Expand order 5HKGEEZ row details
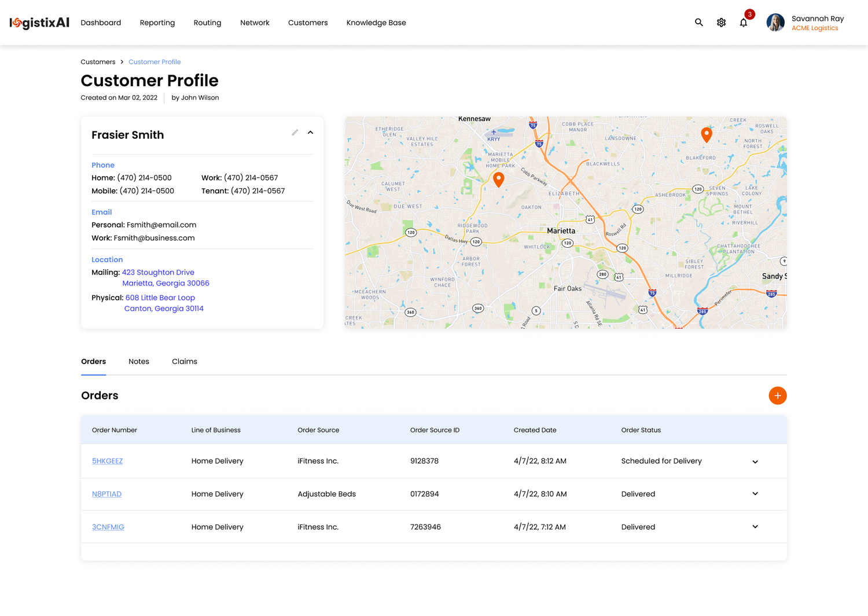Image resolution: width=868 pixels, height=616 pixels. click(755, 461)
